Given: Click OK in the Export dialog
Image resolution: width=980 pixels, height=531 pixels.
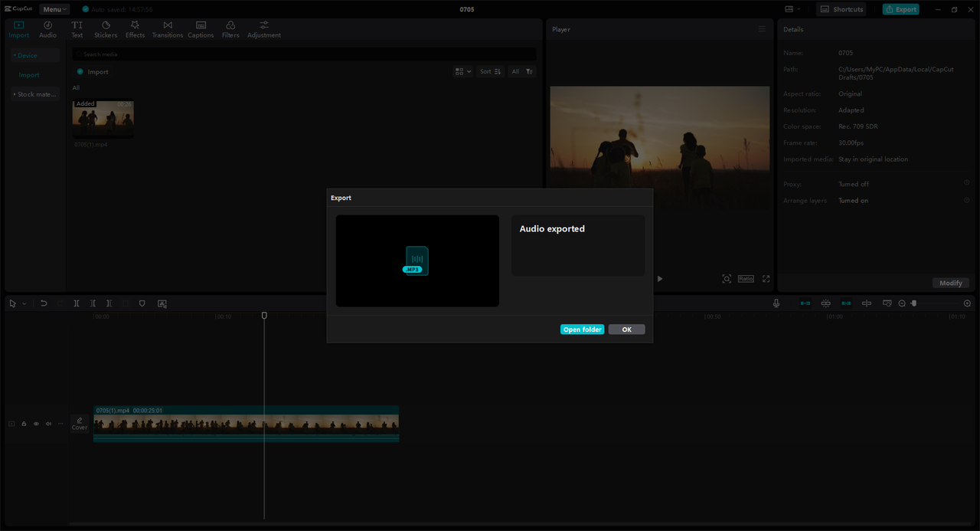Looking at the screenshot, I should pos(626,329).
